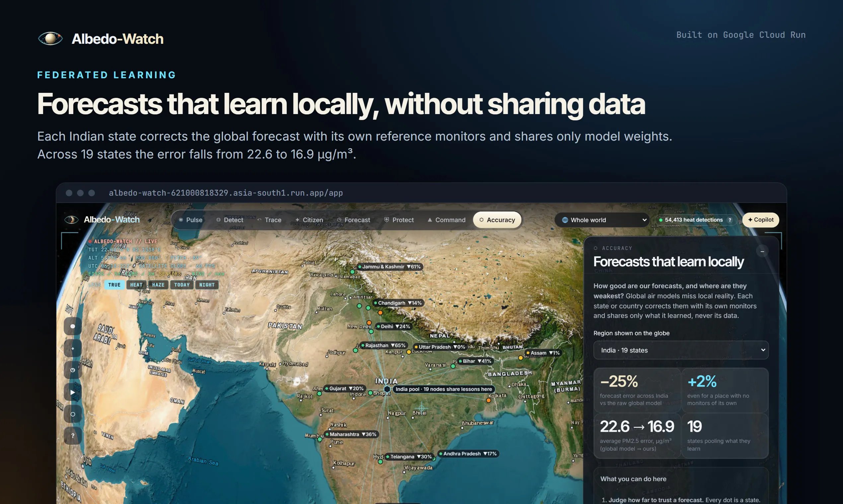Click the Gujarat ▼20% map label

tap(345, 389)
